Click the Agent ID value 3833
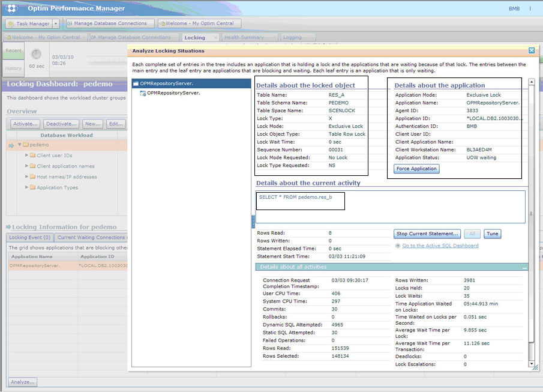This screenshot has width=543, height=392. (x=472, y=110)
